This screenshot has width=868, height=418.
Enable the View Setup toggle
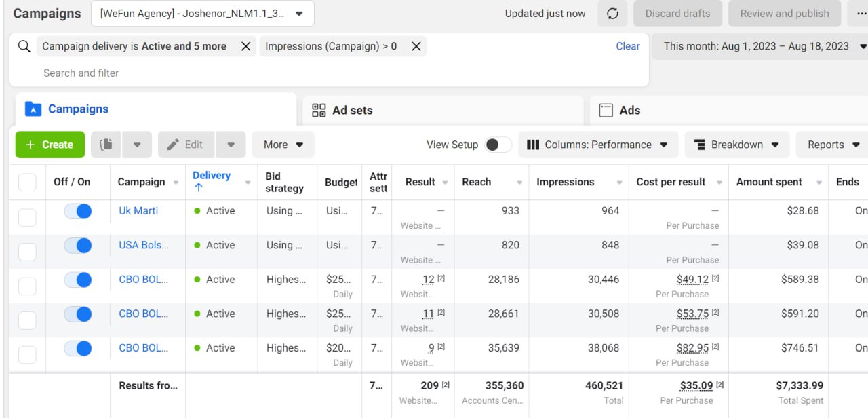[x=498, y=145]
